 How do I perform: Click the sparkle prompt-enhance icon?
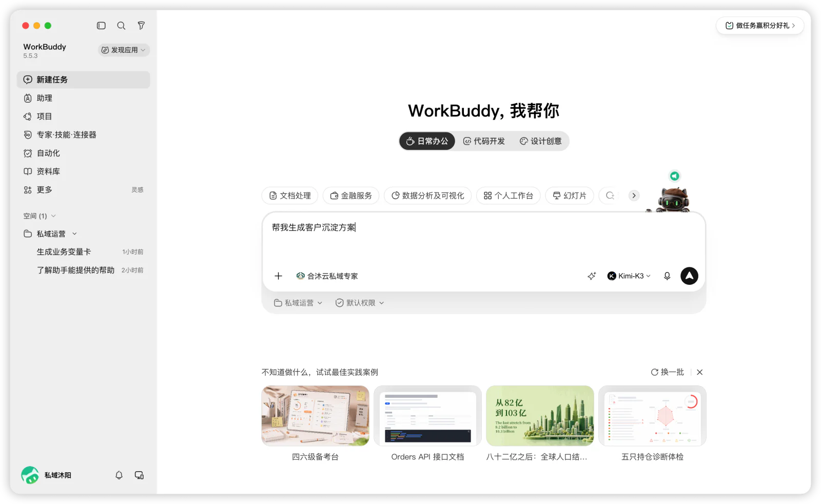[x=592, y=276]
